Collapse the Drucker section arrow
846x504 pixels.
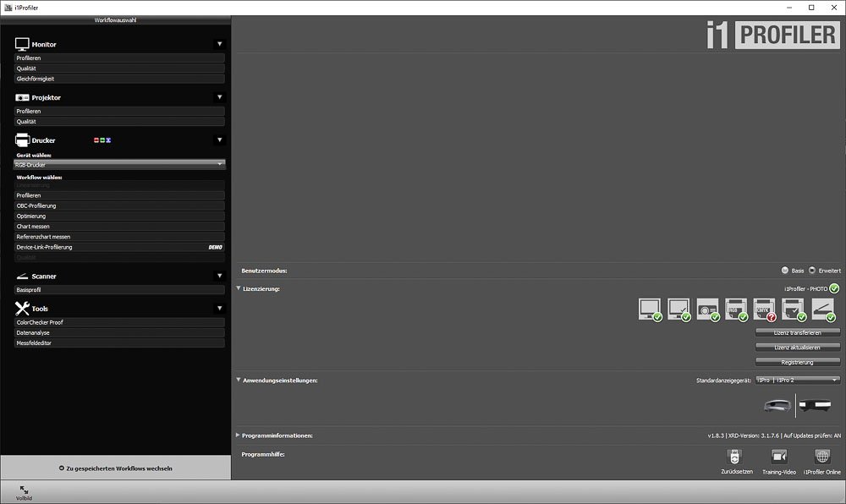pyautogui.click(x=220, y=140)
